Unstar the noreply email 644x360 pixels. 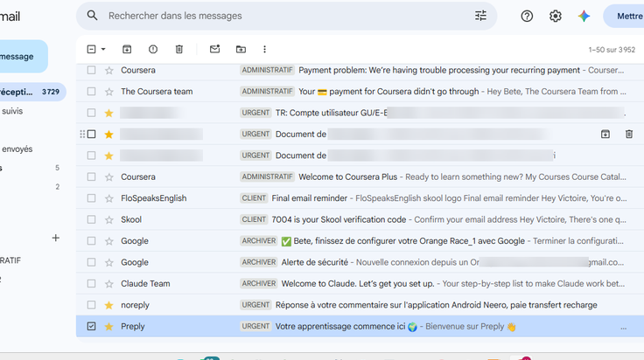[x=108, y=306]
